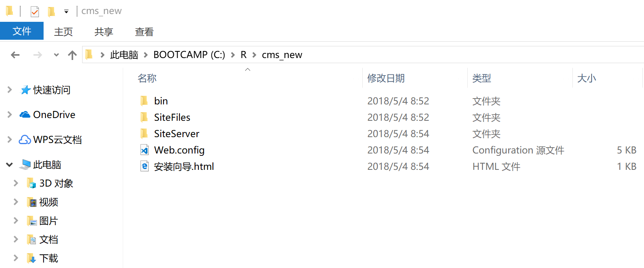Screen dimensions: 644x268
Task: Open the recent locations dropdown arrow
Action: click(x=56, y=55)
